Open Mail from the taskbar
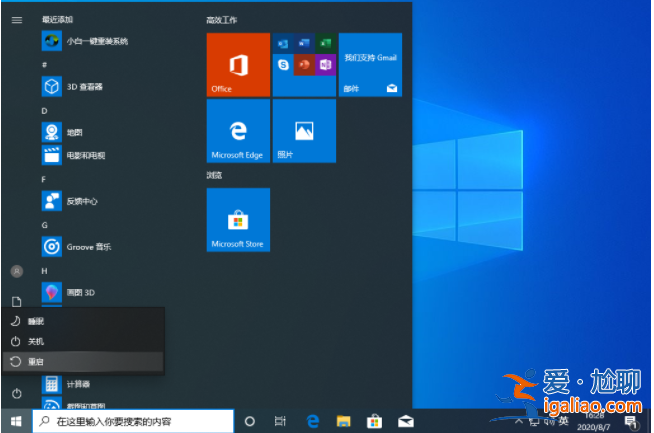This screenshot has height=433, width=654. 405,421
